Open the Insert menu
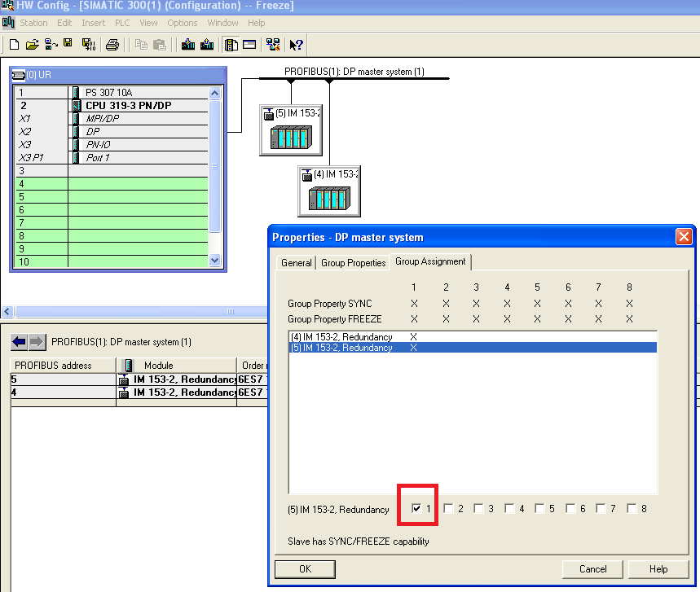This screenshot has width=700, height=592. pyautogui.click(x=93, y=23)
